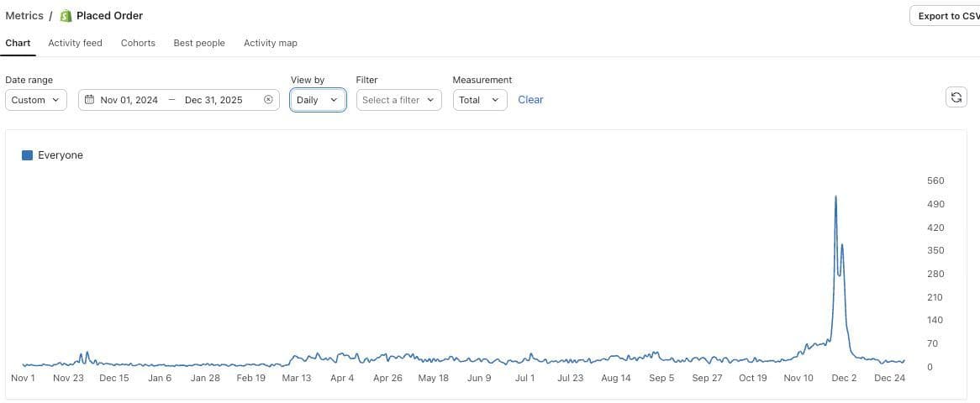Open the Custom date range dropdown
The image size is (980, 403).
(35, 100)
